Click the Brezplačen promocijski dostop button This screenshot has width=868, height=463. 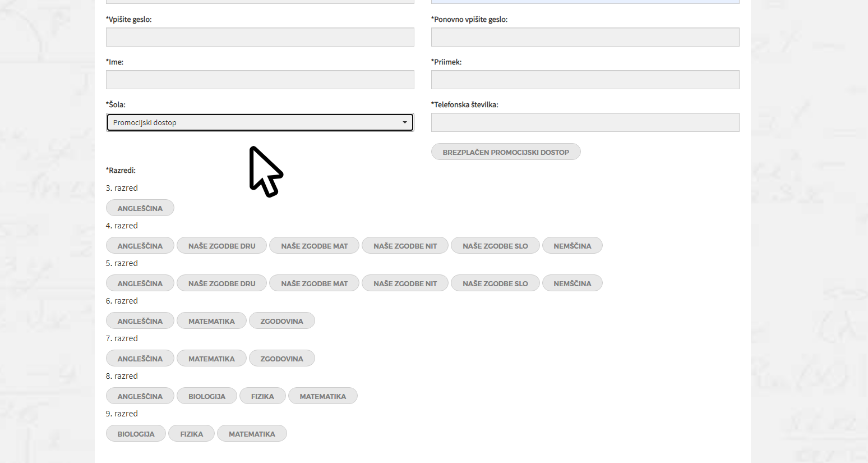coord(506,152)
